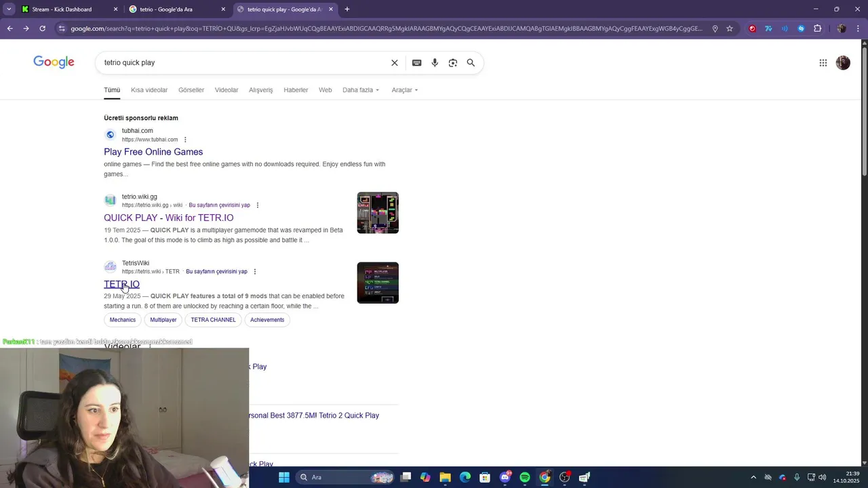Open the Chrome profile avatar
868x488 pixels.
[x=842, y=28]
